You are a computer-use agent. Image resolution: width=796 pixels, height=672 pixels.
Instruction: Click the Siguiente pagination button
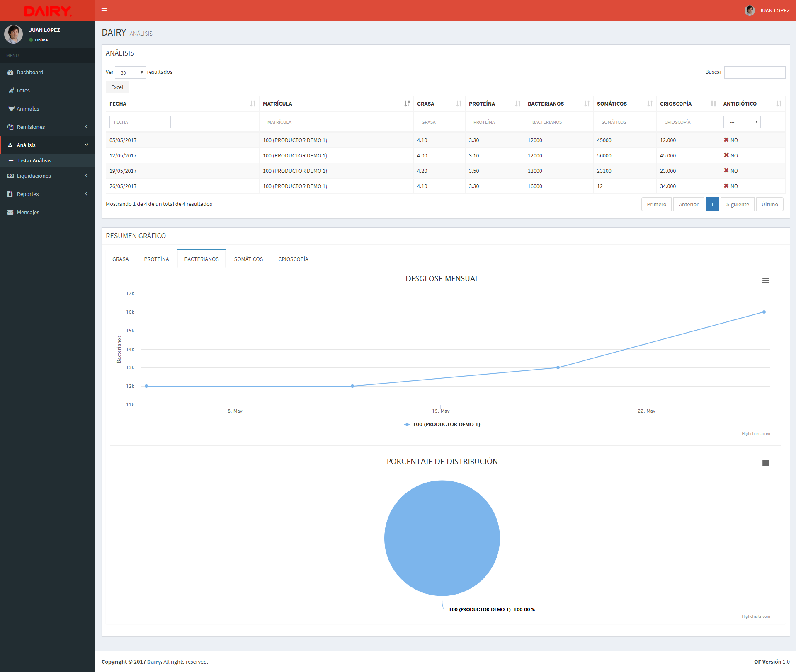pos(737,204)
